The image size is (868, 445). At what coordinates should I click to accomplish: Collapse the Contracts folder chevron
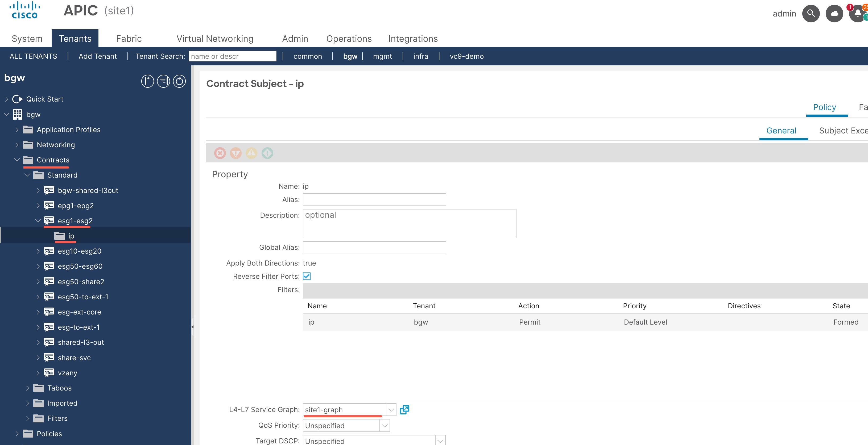pos(17,160)
